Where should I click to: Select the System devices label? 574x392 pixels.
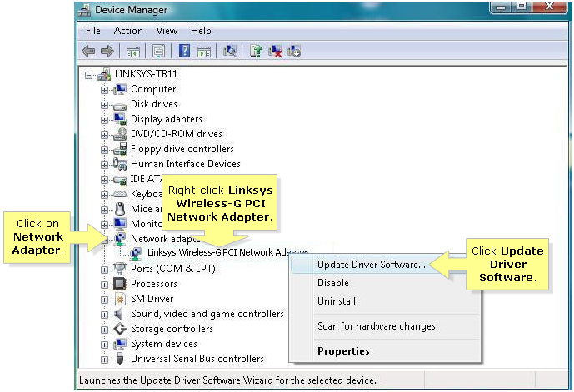pyautogui.click(x=164, y=344)
